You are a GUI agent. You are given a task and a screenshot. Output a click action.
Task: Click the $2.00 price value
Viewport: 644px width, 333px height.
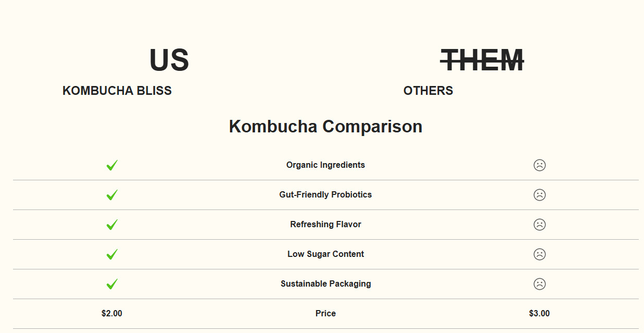coord(112,314)
